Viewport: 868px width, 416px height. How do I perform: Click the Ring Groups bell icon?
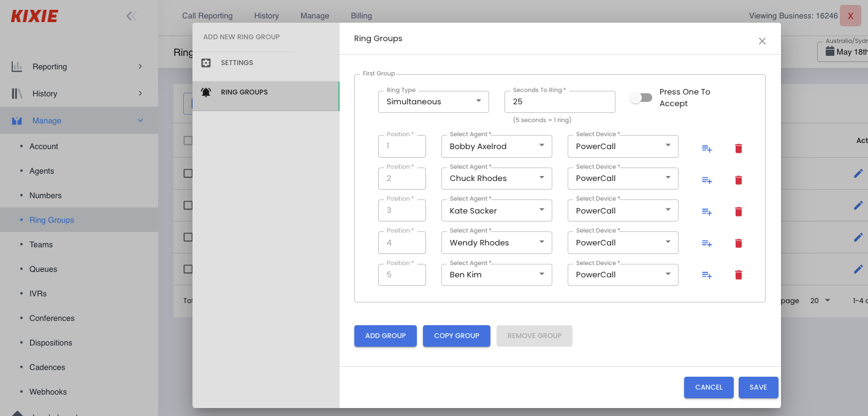point(206,92)
